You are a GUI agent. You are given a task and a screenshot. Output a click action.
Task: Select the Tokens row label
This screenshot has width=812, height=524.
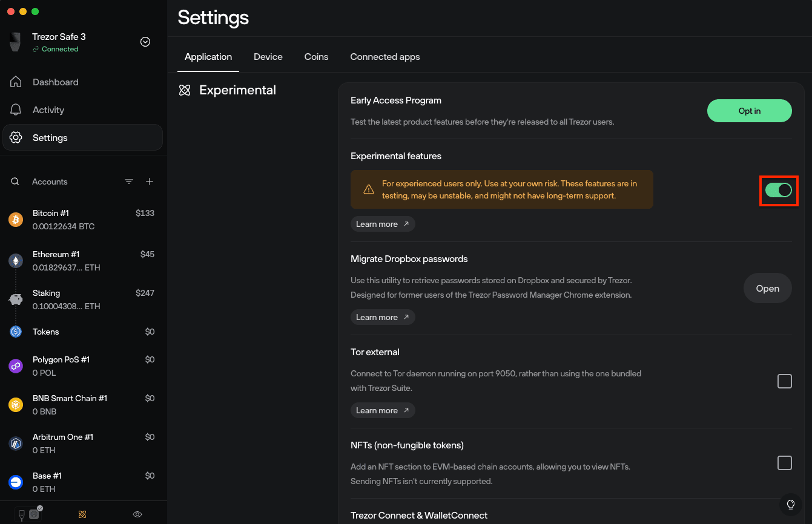point(46,332)
